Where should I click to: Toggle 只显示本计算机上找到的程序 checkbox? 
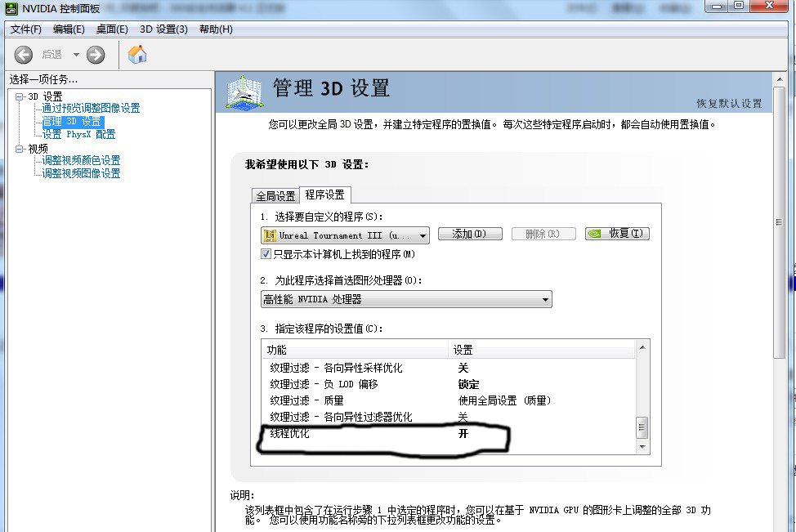pyautogui.click(x=266, y=254)
